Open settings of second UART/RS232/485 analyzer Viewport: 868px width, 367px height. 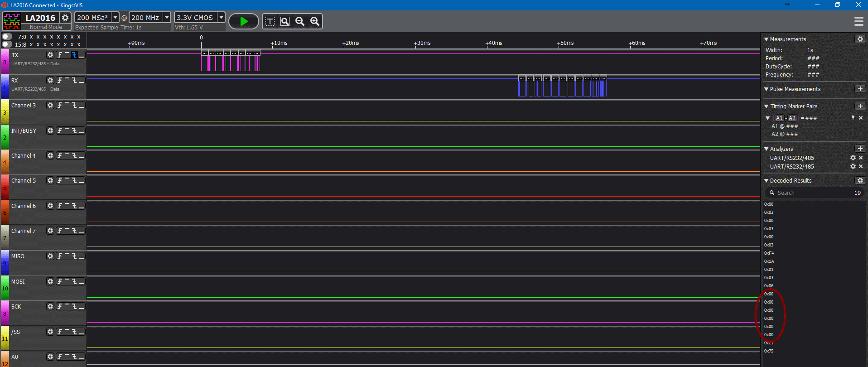853,166
